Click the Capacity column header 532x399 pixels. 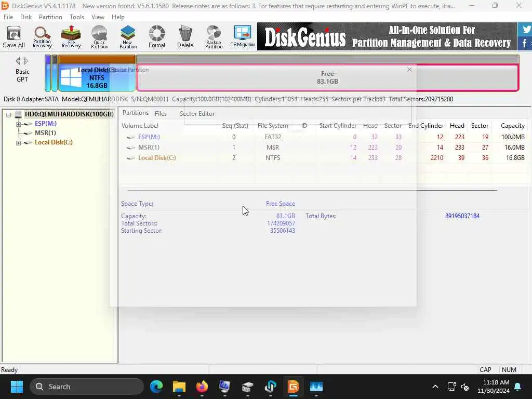point(512,126)
